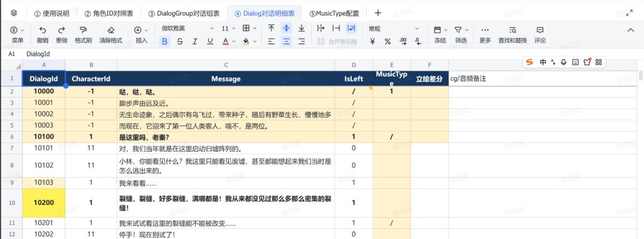Image resolution: width=644 pixels, height=239 pixels.
Task: Open Sogou toolbox grid icon
Action: pos(599,62)
